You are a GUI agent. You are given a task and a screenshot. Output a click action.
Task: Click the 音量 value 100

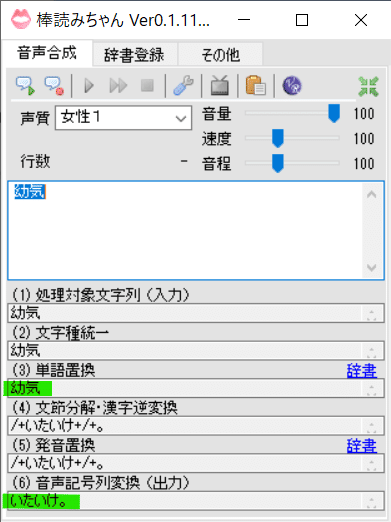[x=364, y=114]
